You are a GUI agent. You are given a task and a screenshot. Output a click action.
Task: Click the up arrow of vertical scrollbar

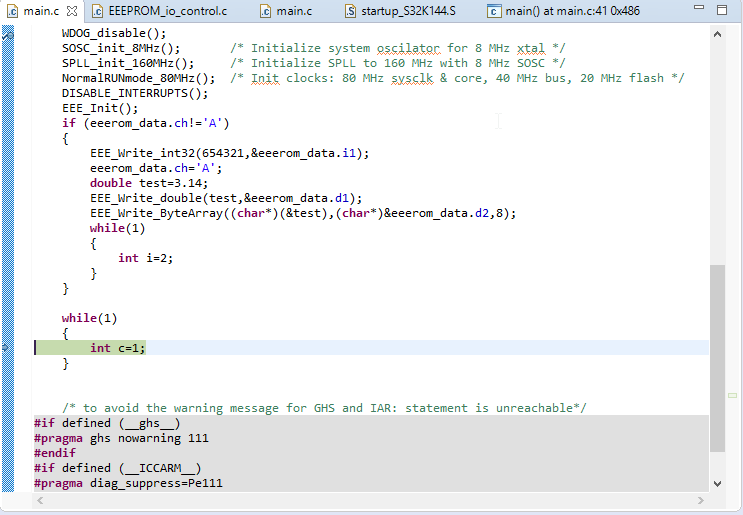point(717,34)
